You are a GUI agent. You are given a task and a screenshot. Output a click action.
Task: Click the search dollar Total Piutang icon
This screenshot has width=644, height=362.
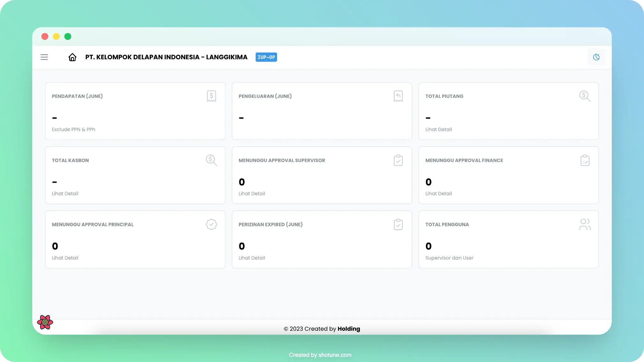[585, 96]
